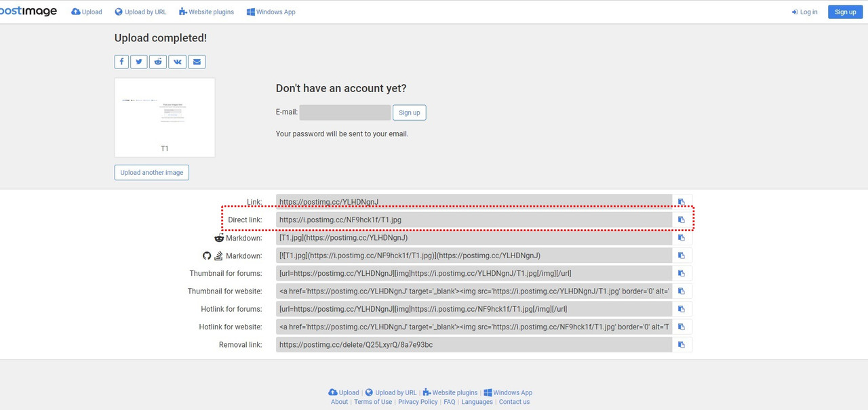Focus the E-mail input field

(x=345, y=112)
